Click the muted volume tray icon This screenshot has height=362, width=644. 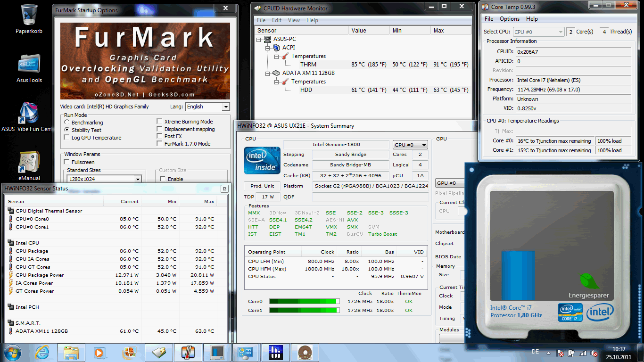[594, 353]
